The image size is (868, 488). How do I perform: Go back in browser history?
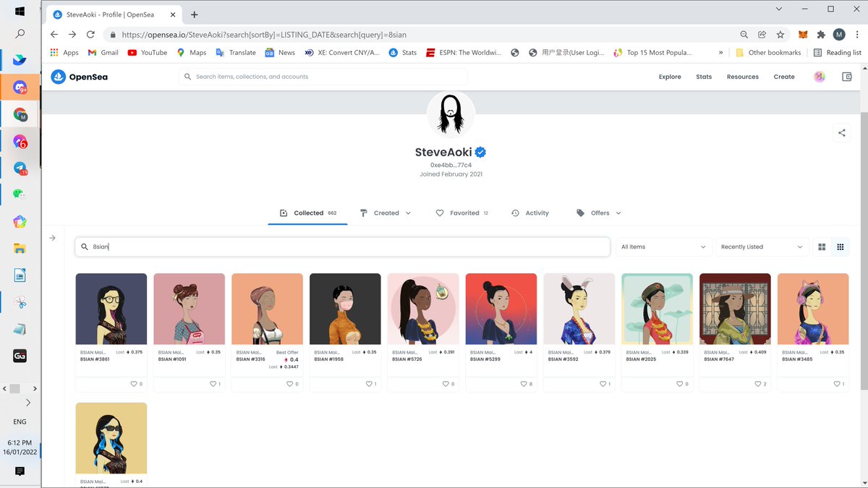[54, 34]
